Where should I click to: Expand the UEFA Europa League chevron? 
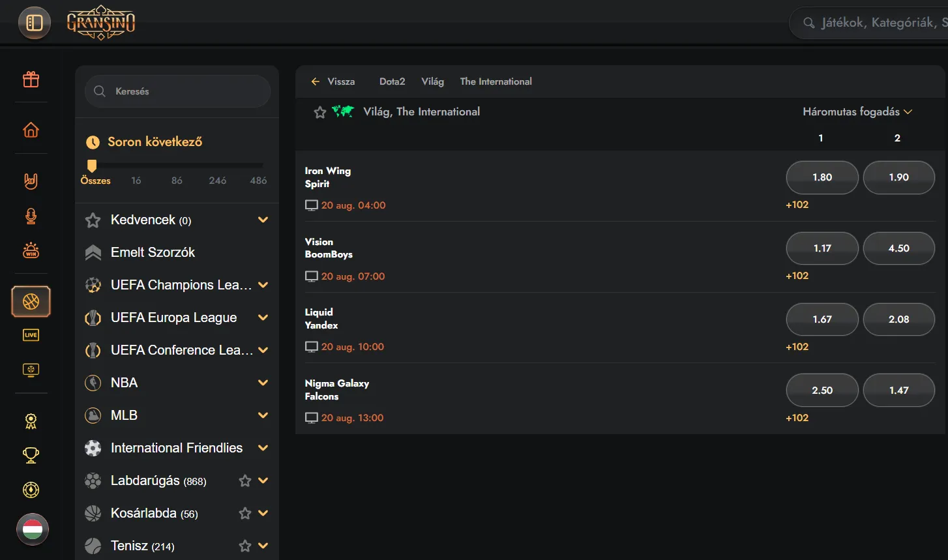coord(263,317)
